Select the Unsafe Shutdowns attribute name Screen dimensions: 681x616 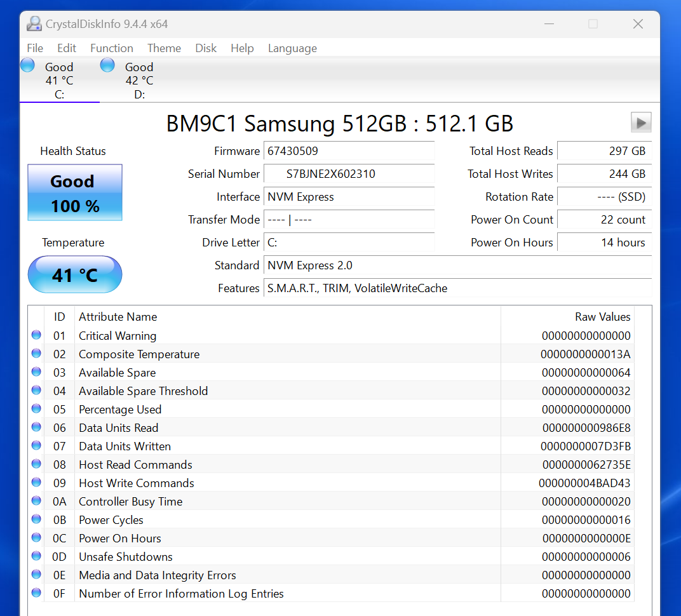click(x=126, y=556)
